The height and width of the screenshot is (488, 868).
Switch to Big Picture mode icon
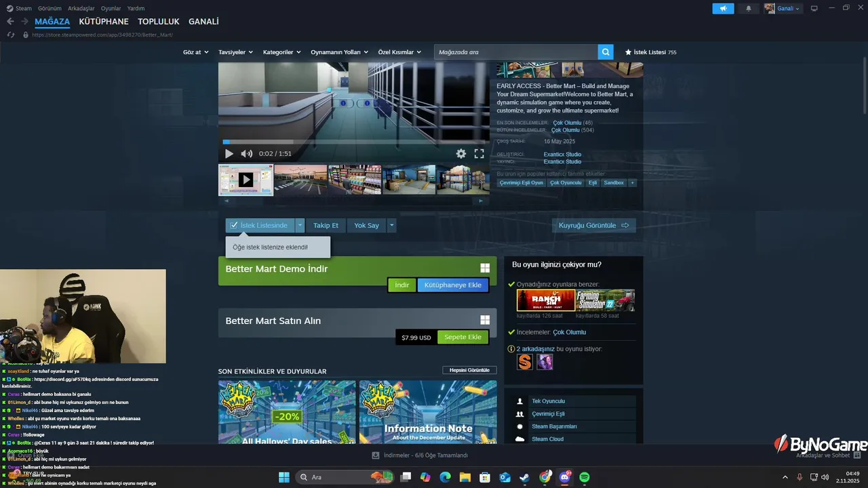click(814, 9)
